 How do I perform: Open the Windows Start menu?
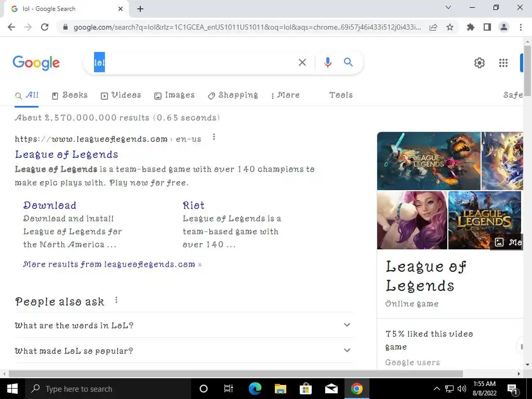(12, 389)
